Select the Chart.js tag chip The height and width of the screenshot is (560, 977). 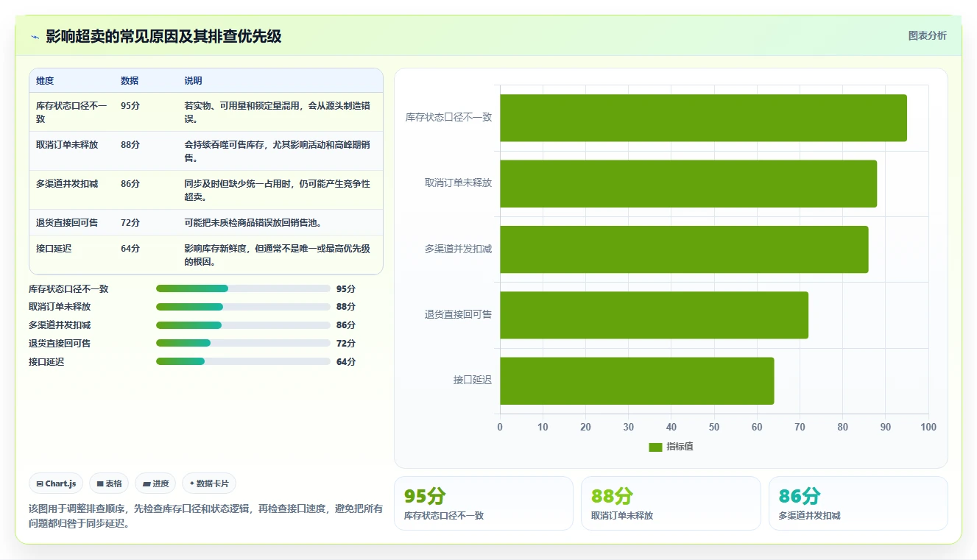(56, 483)
